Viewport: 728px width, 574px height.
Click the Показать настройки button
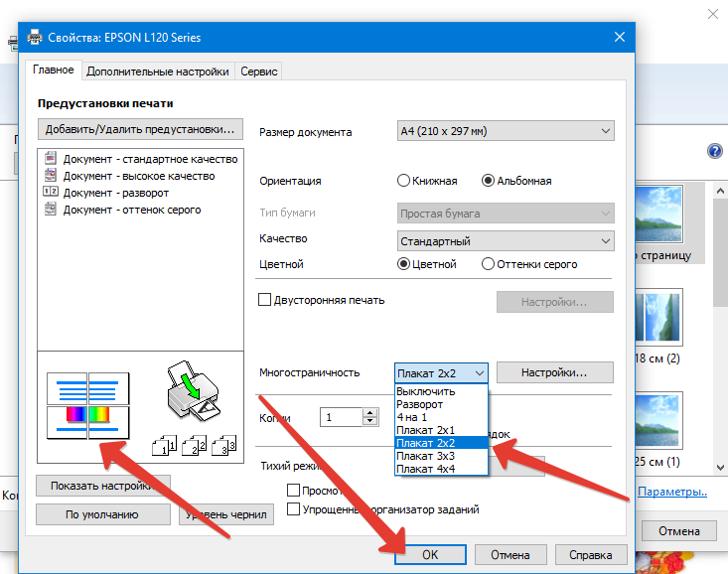point(103,486)
